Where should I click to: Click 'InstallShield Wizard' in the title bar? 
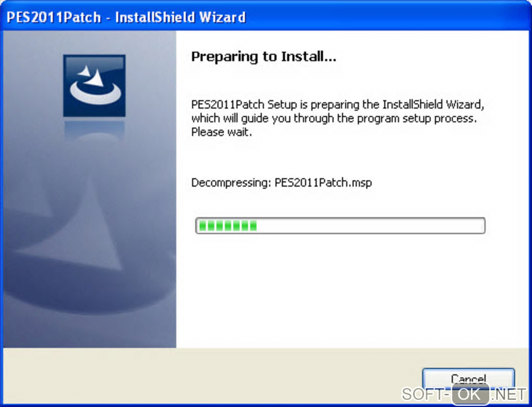coord(180,17)
